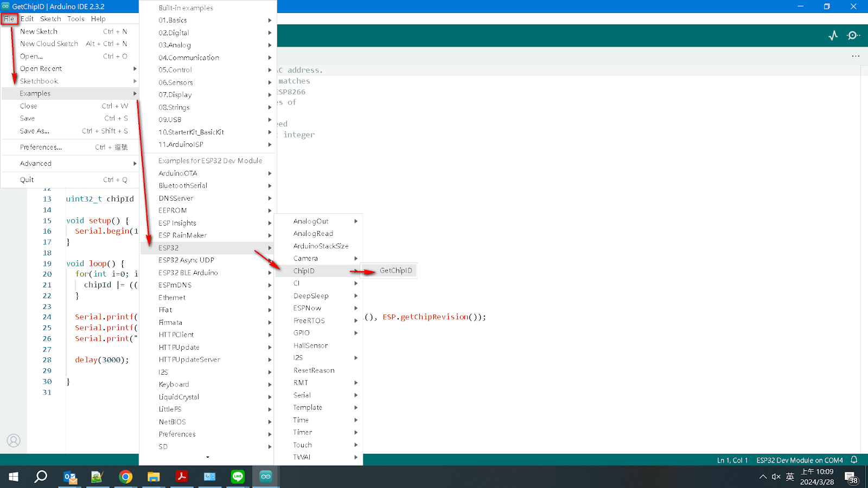Click ESP32 Dev Module on COM4 status
Screen dimensions: 868x488
click(x=800, y=460)
